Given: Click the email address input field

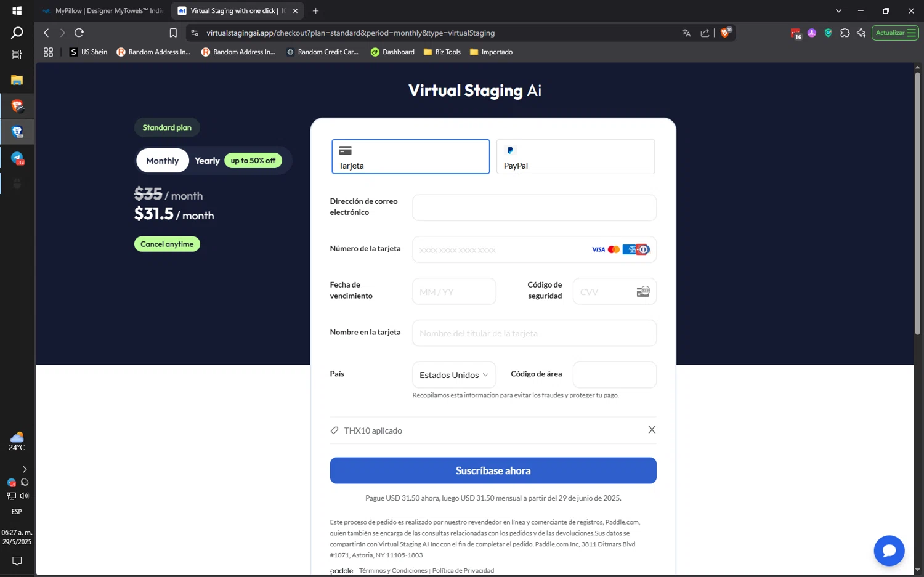Looking at the screenshot, I should pos(534,208).
